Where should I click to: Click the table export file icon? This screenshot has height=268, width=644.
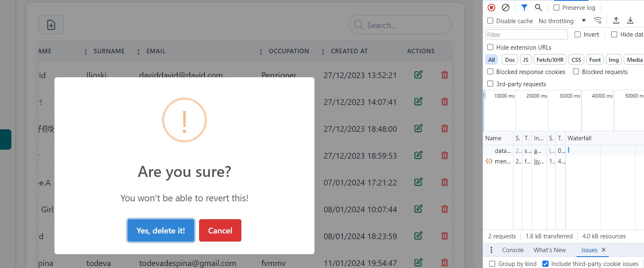pos(51,25)
